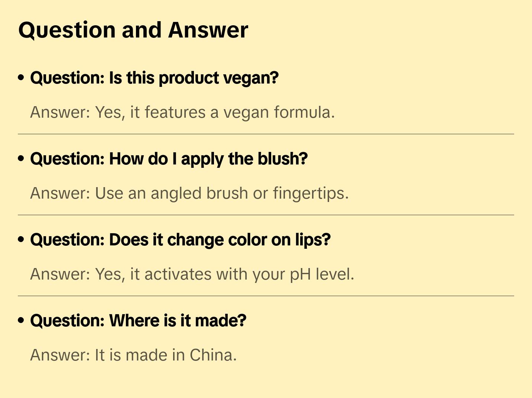Click the word "fingertips" in the second answer

311,193
